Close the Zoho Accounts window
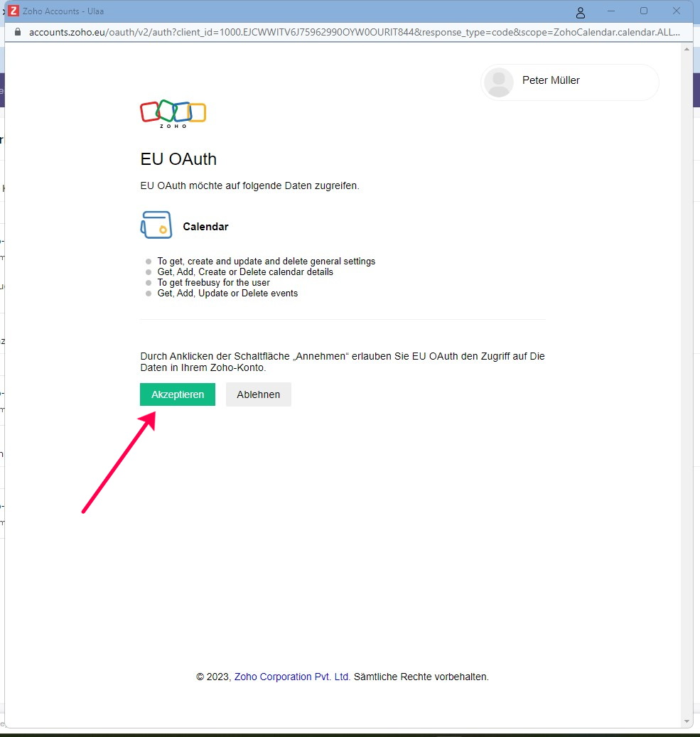 (x=677, y=11)
